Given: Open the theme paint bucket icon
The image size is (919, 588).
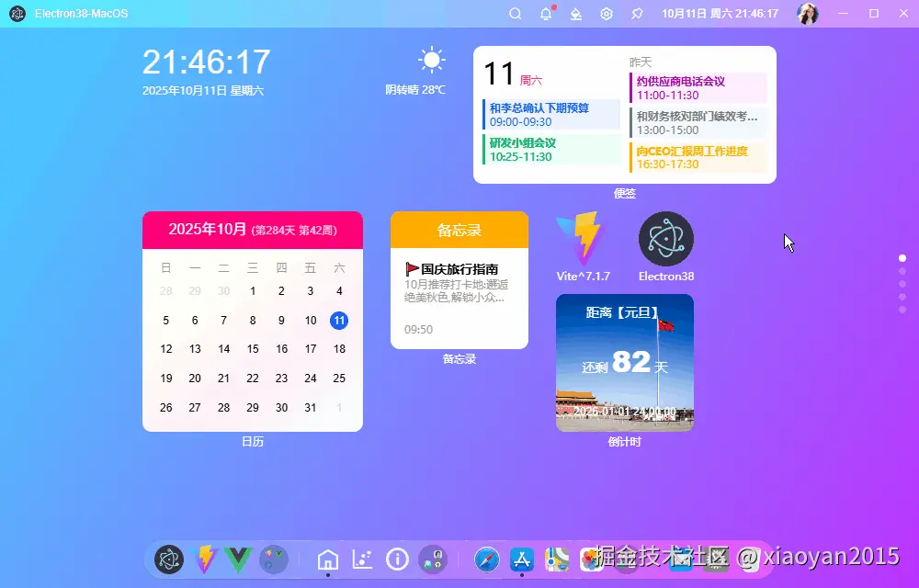Looking at the screenshot, I should 576,14.
